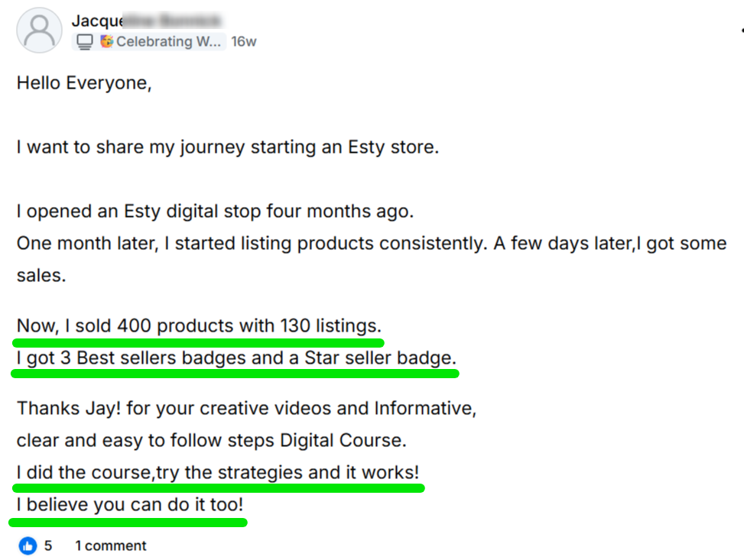This screenshot has height=560, width=744.
Task: Click the 'starting an Esty store' sentence
Action: click(228, 147)
